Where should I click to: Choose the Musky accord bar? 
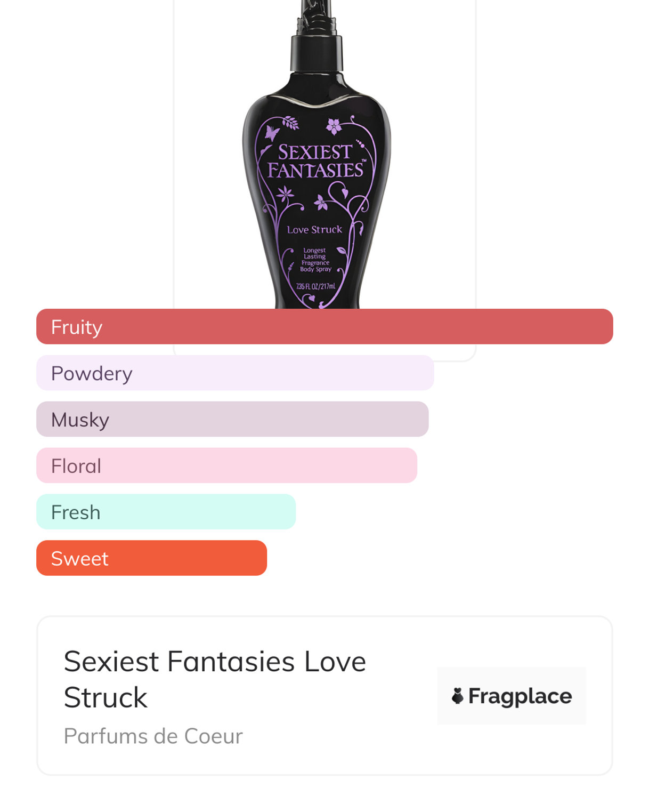click(x=232, y=420)
